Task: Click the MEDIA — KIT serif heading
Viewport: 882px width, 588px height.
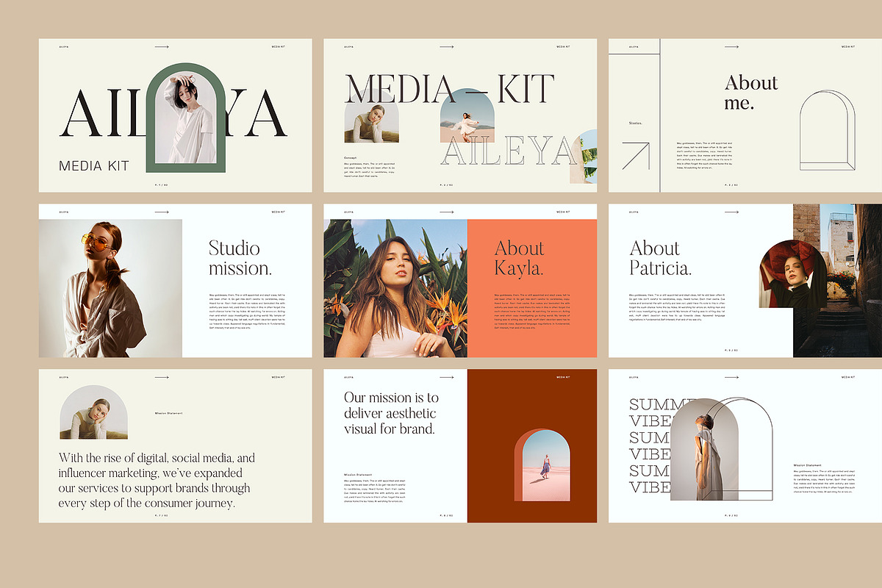Action: point(450,89)
